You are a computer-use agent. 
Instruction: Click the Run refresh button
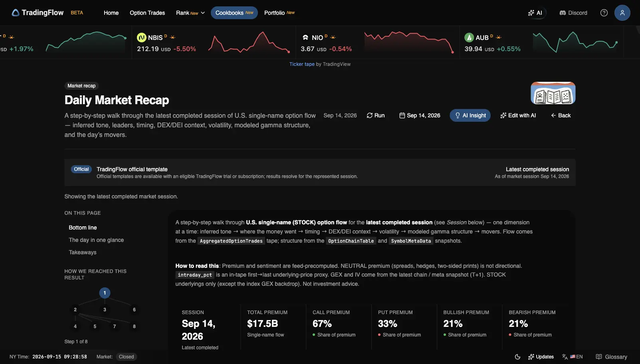[x=376, y=115]
